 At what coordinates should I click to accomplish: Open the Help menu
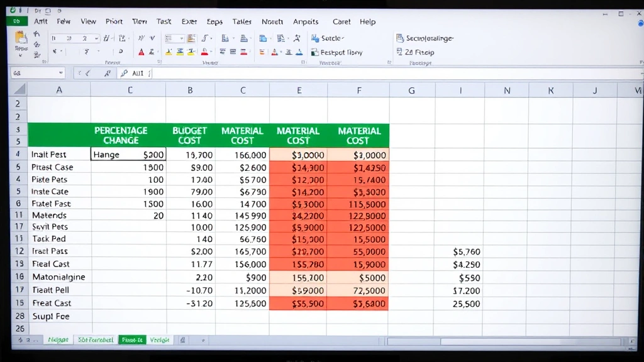[367, 21]
